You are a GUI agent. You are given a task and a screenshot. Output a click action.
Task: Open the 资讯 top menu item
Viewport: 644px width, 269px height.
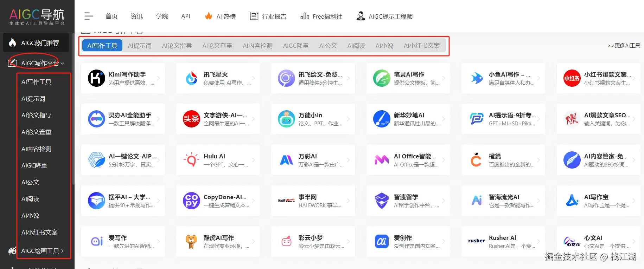[x=137, y=16]
